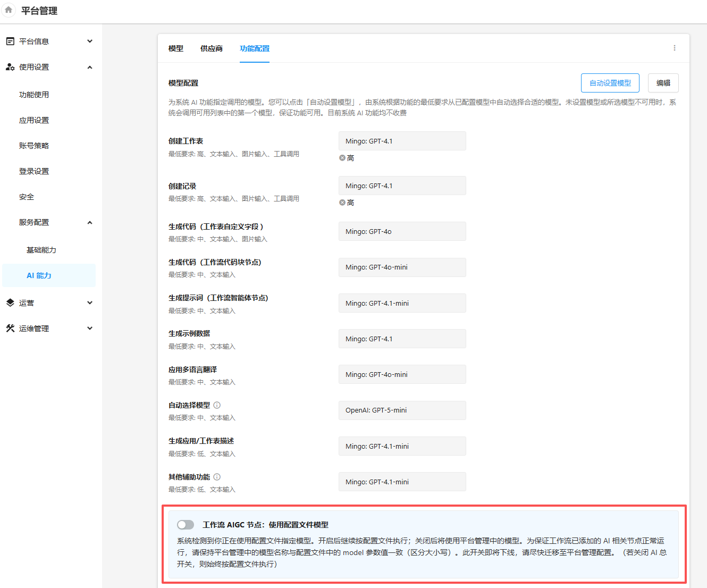The image size is (707, 588).
Task: Click the 平台信息 sidebar icon
Action: 10,41
